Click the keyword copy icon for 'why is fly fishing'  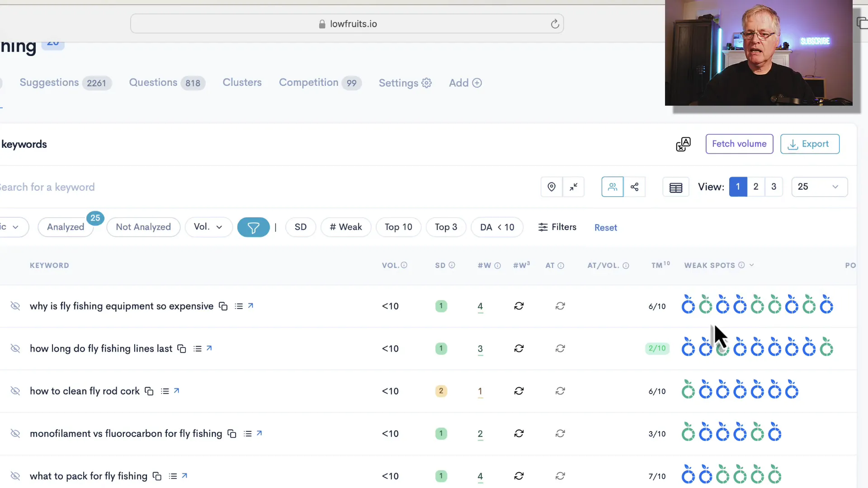[x=223, y=305]
